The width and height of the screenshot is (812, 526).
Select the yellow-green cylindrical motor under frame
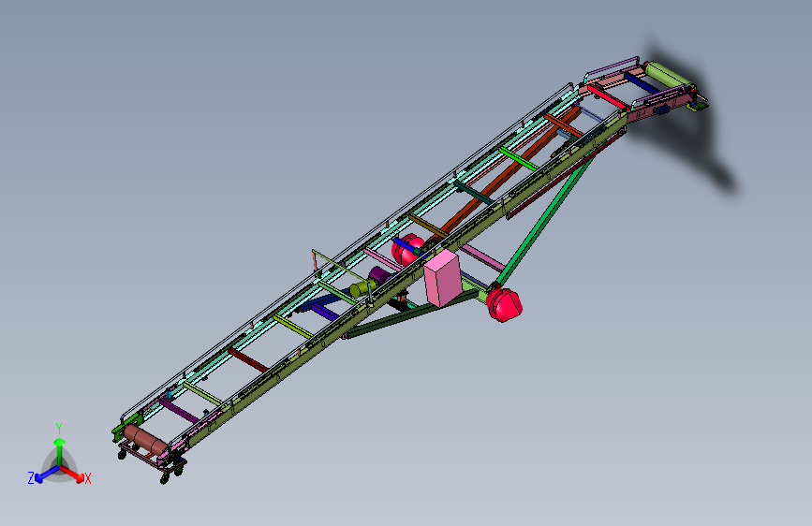click(363, 288)
